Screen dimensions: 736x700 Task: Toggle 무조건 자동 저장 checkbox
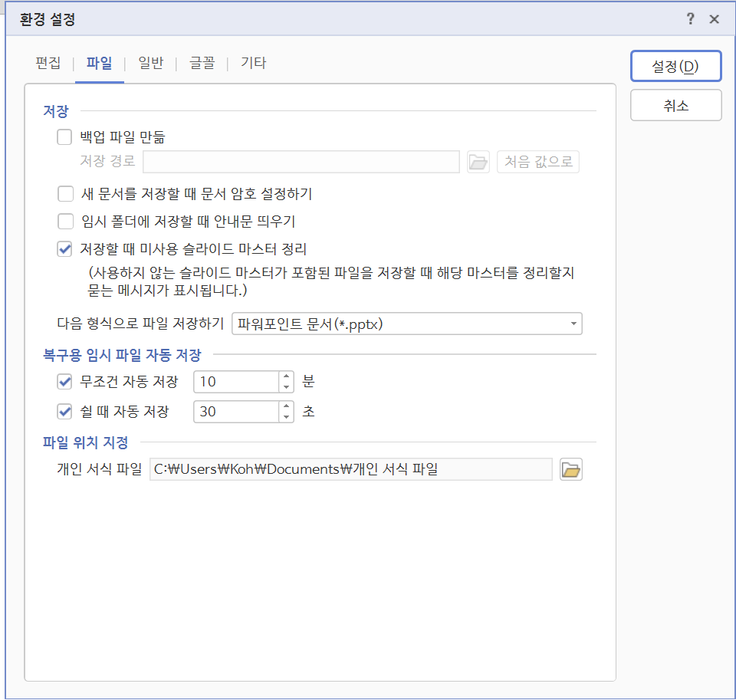click(x=64, y=382)
